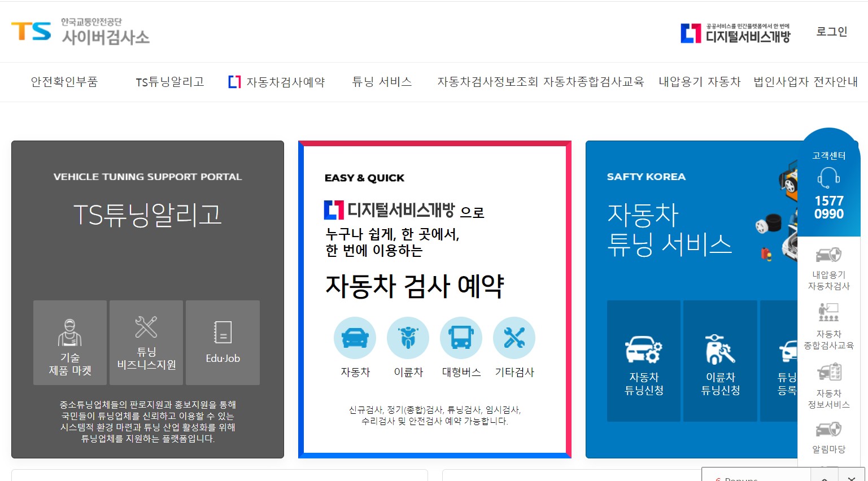Open the 내압용기 자동차 menu

click(699, 82)
